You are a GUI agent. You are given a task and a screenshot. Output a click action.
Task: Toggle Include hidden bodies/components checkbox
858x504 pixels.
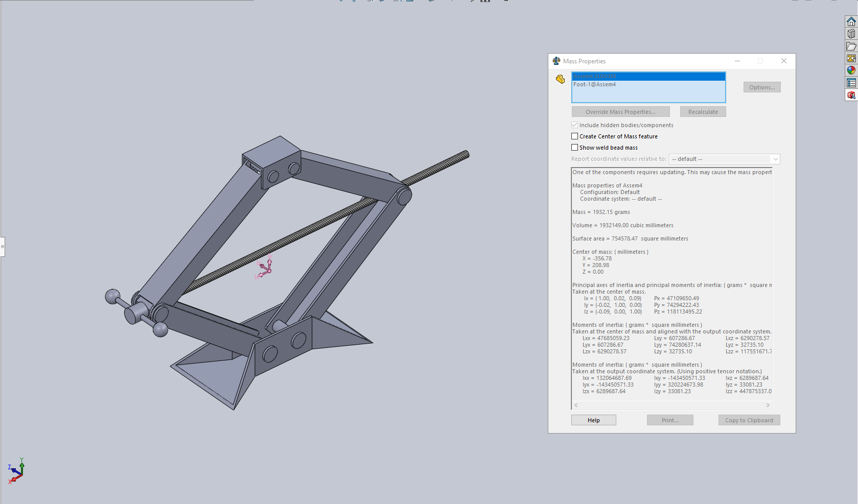coord(575,125)
